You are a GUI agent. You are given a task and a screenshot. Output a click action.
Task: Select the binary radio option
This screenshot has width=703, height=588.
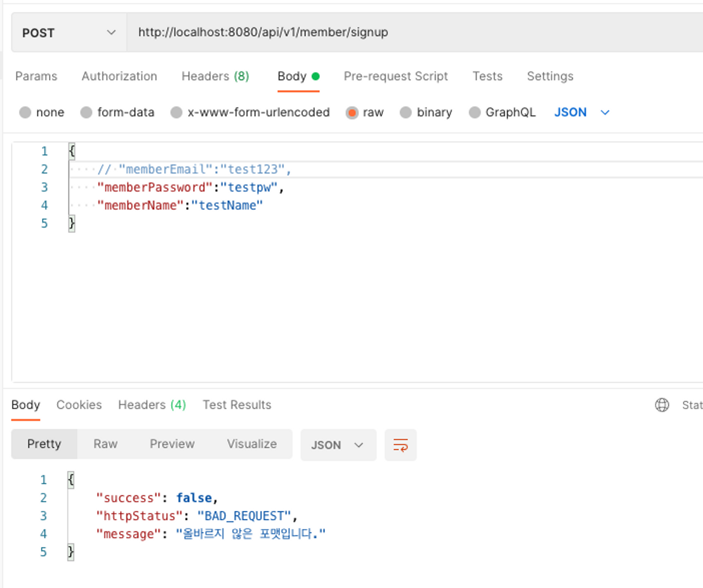(406, 113)
